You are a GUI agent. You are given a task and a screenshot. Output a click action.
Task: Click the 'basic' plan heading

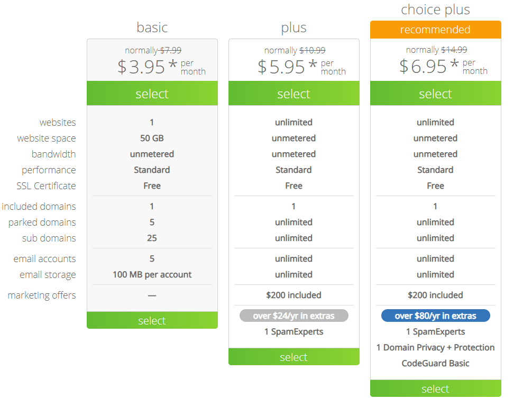point(152,27)
